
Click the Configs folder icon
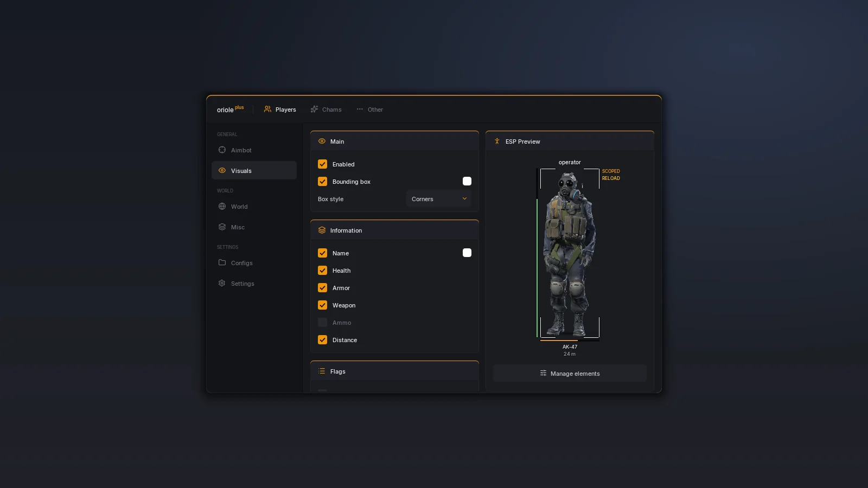(x=222, y=262)
